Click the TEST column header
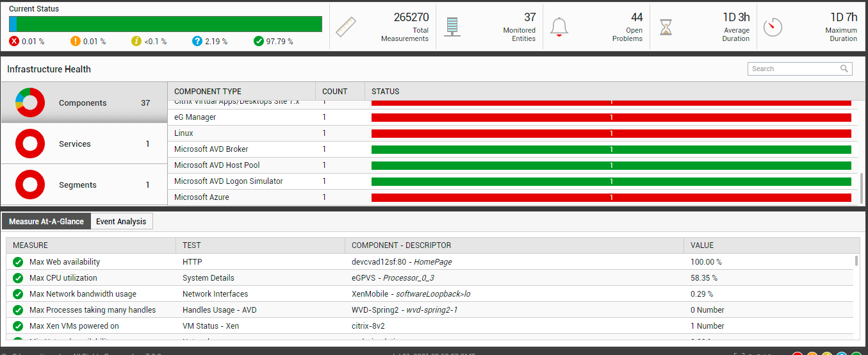This screenshot has height=355, width=868. (260, 245)
